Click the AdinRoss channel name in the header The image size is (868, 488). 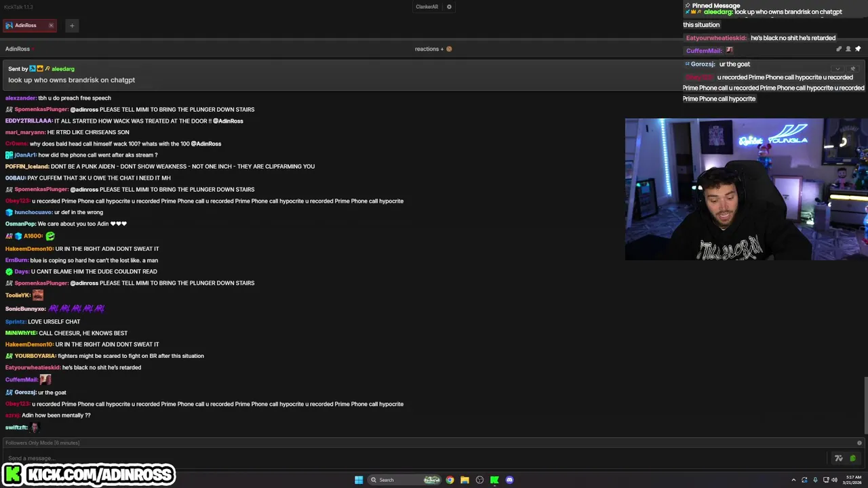(18, 49)
